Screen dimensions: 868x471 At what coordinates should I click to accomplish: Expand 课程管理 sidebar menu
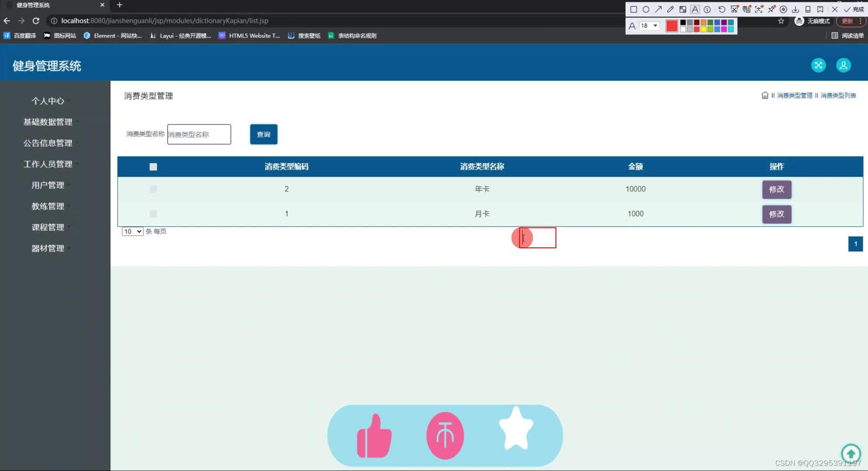(48, 227)
